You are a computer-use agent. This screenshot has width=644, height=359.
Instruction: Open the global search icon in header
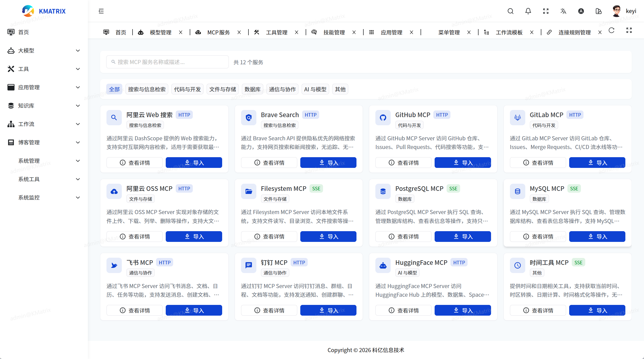tap(510, 11)
